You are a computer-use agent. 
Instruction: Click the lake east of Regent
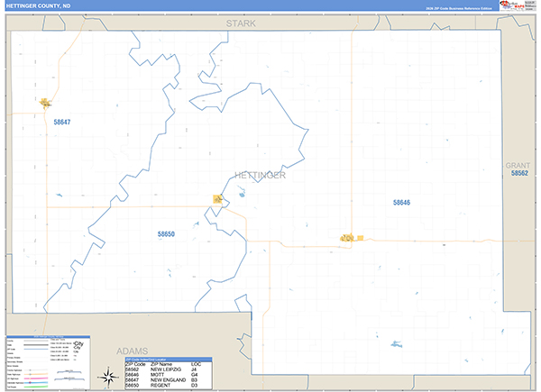pyautogui.click(x=241, y=192)
